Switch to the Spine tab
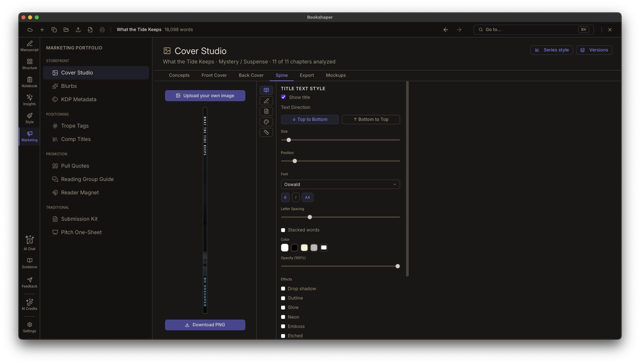The width and height of the screenshot is (640, 364). click(x=282, y=75)
